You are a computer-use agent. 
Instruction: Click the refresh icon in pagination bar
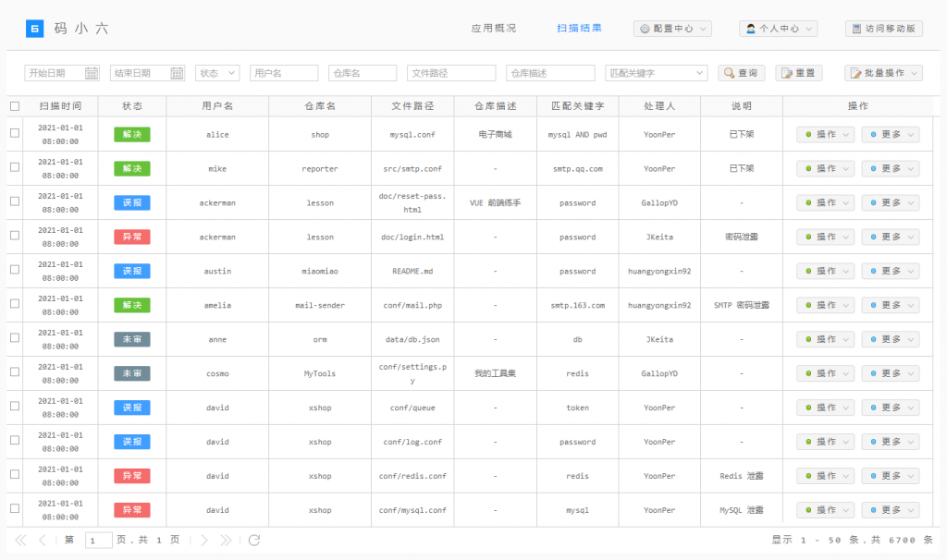254,540
